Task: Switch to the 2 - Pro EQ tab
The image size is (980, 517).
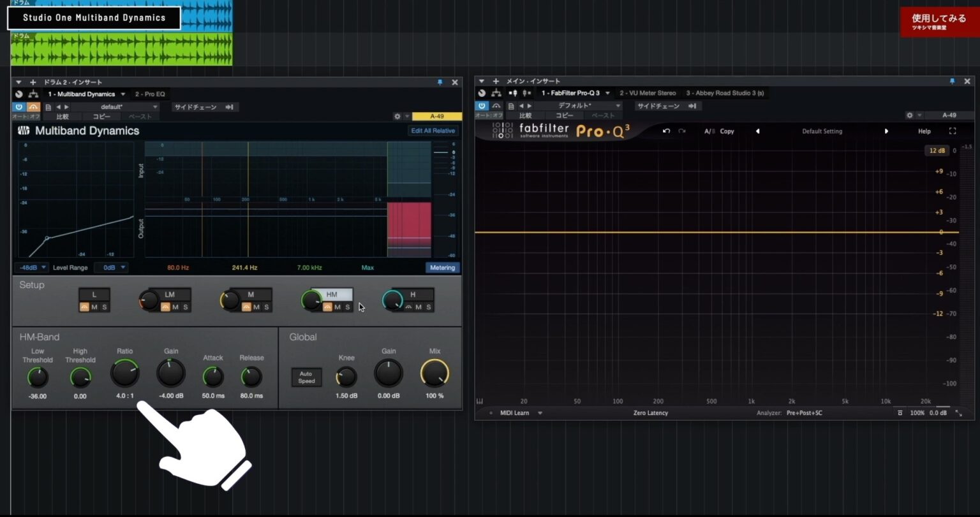Action: pyautogui.click(x=150, y=94)
